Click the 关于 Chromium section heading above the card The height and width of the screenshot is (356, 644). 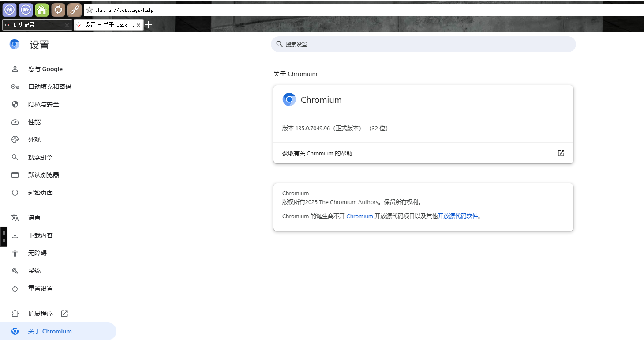pyautogui.click(x=295, y=74)
